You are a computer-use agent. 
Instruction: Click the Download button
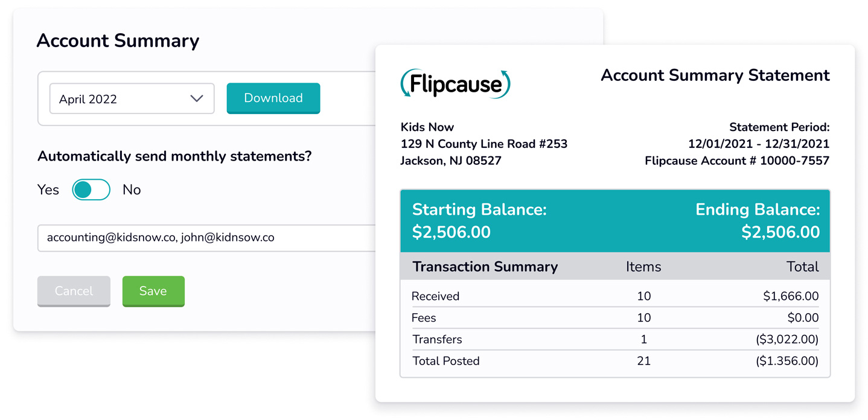tap(273, 98)
